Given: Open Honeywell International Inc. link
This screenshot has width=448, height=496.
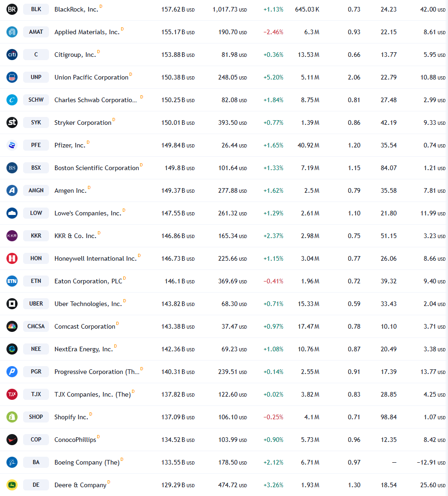Looking at the screenshot, I should [96, 259].
